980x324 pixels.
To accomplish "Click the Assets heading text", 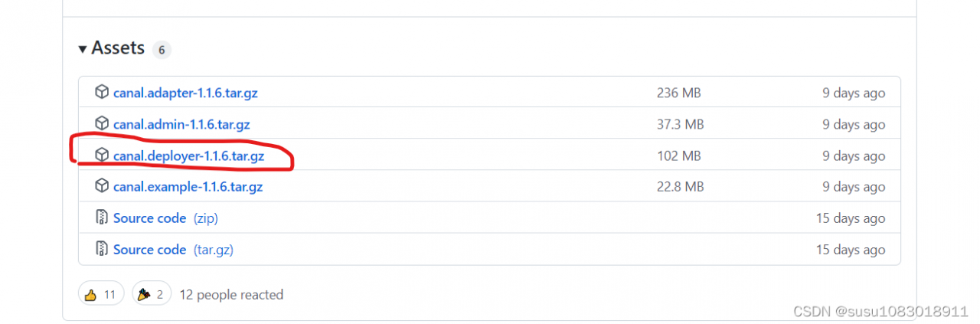I will (118, 47).
